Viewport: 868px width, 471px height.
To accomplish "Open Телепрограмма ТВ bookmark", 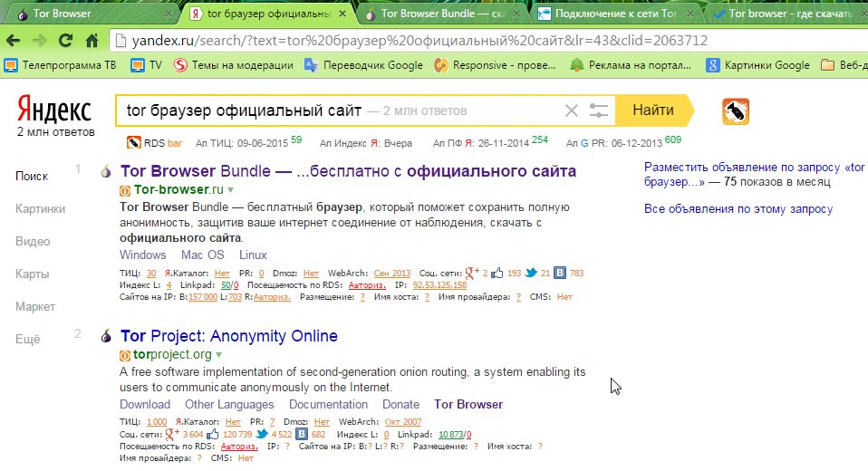I will point(61,65).
